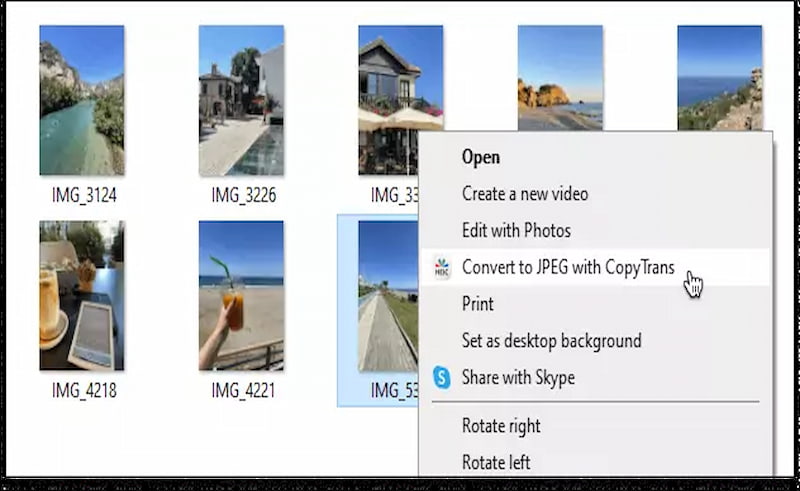Click the IMG_3226 file name
Screen dimensions: 800x491
coord(244,195)
